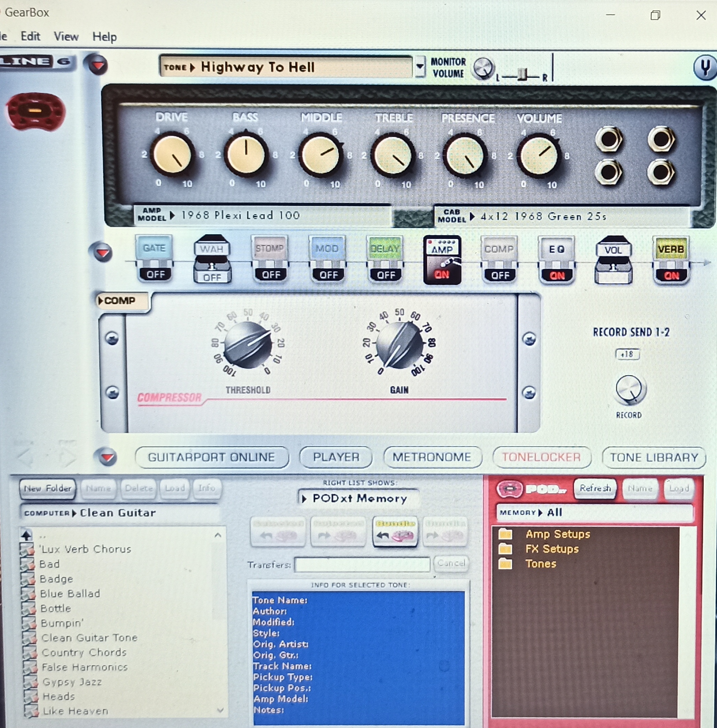Open the tuner fork icon
Screen dimensions: 717x728
coord(705,68)
